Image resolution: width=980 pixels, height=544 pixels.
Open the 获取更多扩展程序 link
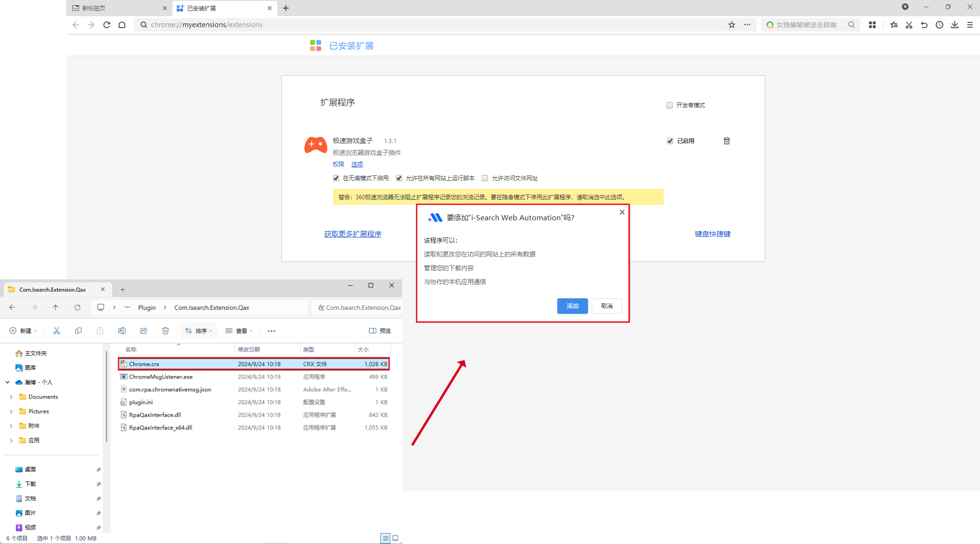pos(353,234)
